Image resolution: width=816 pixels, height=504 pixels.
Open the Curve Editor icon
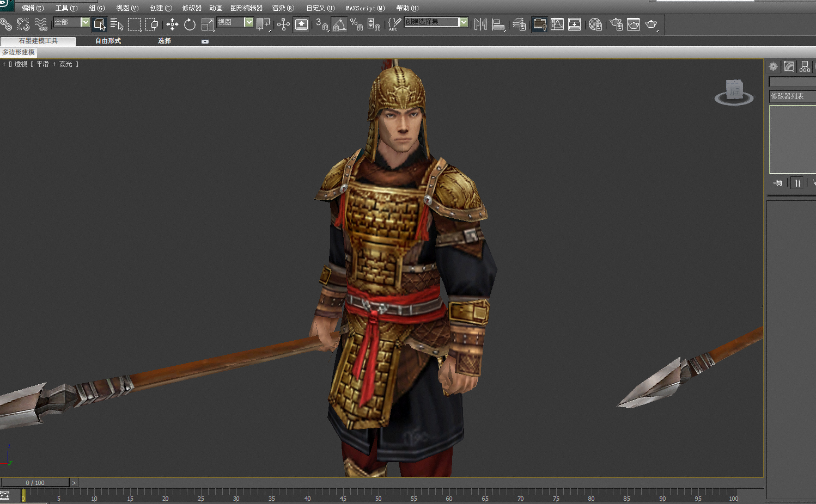pos(557,24)
